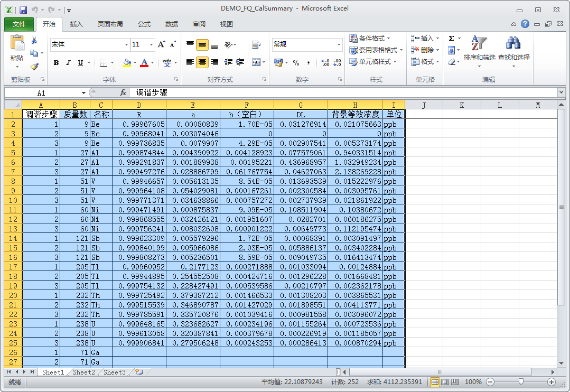Open the 单元格样式 dropdown
570x392 pixels.
pyautogui.click(x=373, y=61)
